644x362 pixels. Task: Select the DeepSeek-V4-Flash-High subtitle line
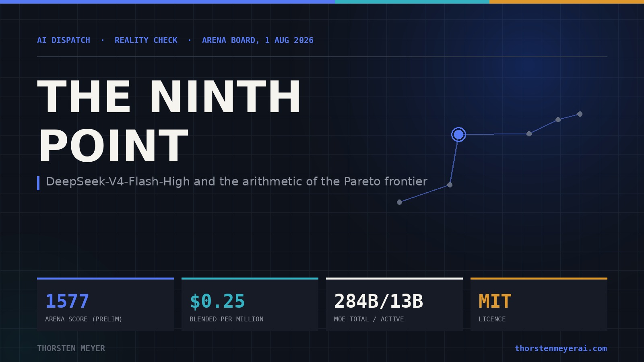pyautogui.click(x=237, y=182)
